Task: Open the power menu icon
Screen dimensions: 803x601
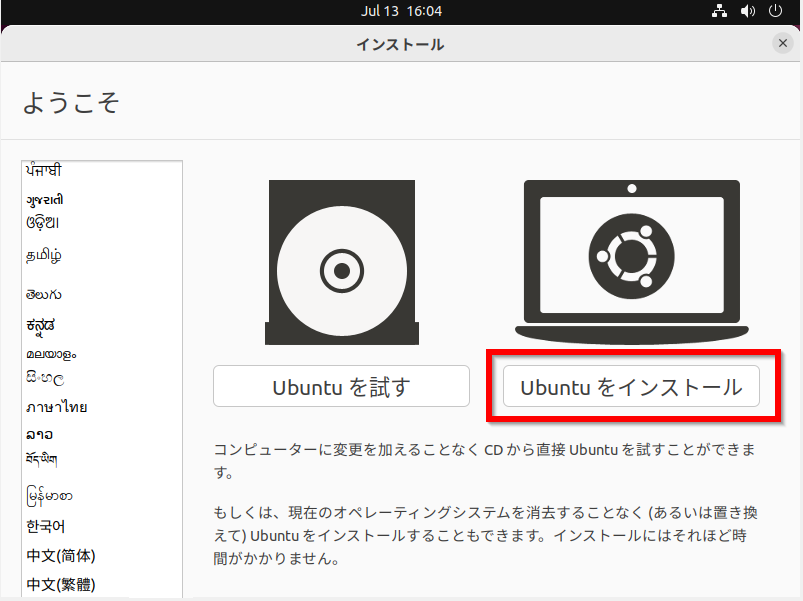Action: tap(775, 11)
